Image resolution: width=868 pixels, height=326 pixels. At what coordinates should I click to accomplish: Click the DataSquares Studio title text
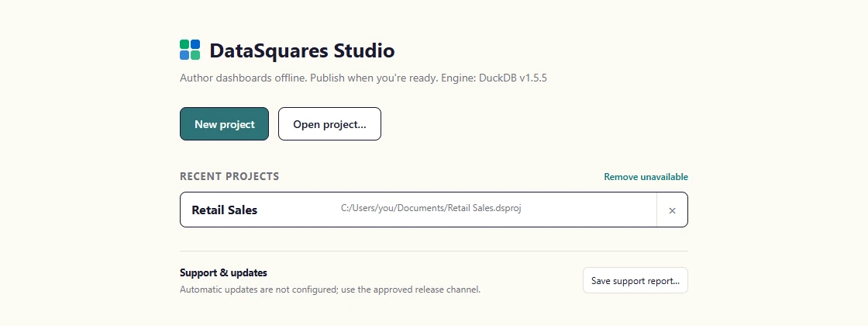pyautogui.click(x=301, y=50)
